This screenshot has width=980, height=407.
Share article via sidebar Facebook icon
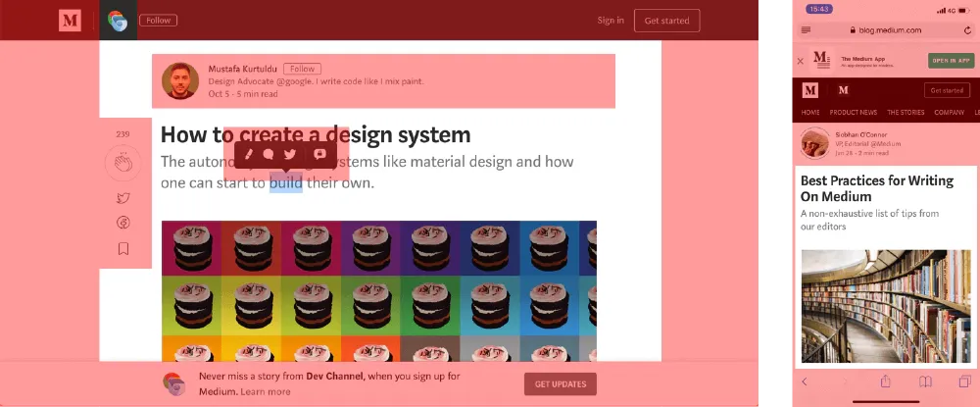pos(122,224)
